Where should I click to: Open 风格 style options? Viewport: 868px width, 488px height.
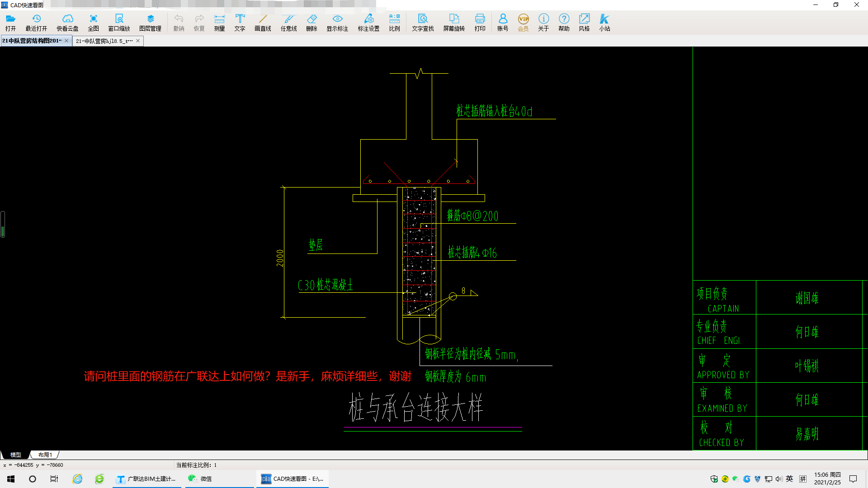tap(584, 22)
